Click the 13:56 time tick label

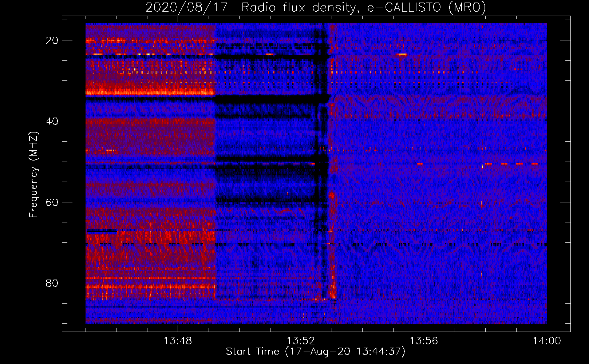pos(424,341)
